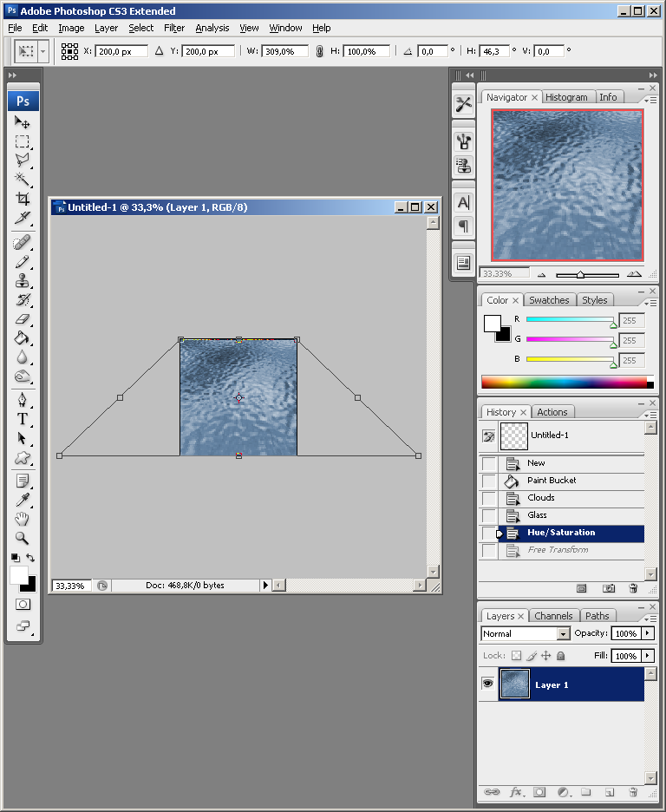The height and width of the screenshot is (812, 666).
Task: Toggle lock image pixels
Action: 532,656
